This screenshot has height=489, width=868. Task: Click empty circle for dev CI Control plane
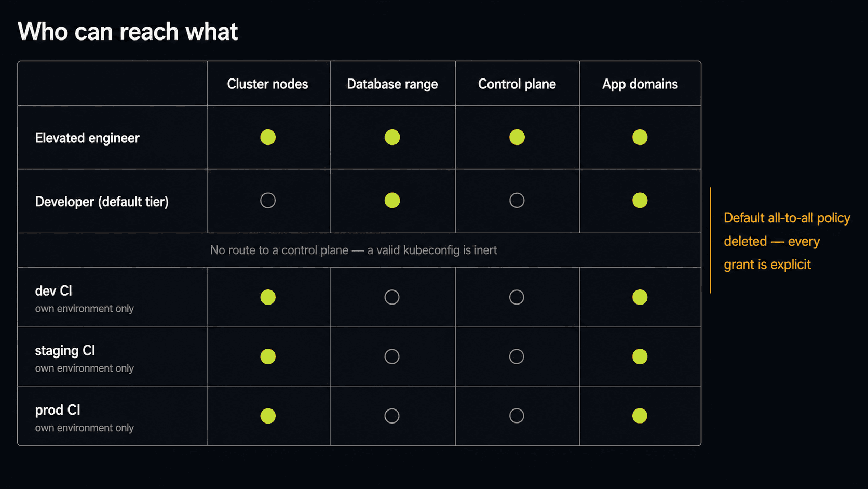point(517,297)
